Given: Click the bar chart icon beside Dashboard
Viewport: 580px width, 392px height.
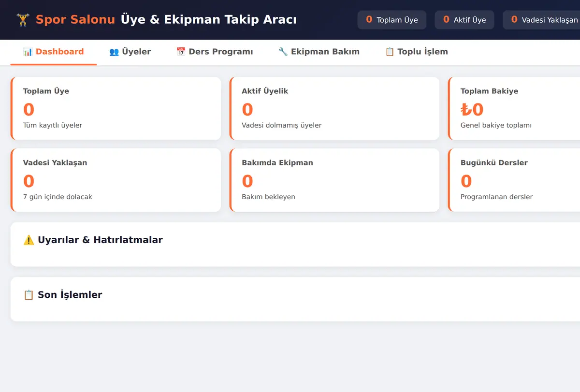Looking at the screenshot, I should (x=28, y=52).
